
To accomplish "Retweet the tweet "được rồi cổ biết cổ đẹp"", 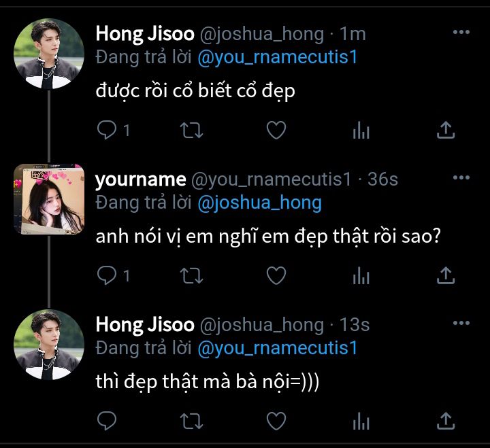I will click(191, 130).
